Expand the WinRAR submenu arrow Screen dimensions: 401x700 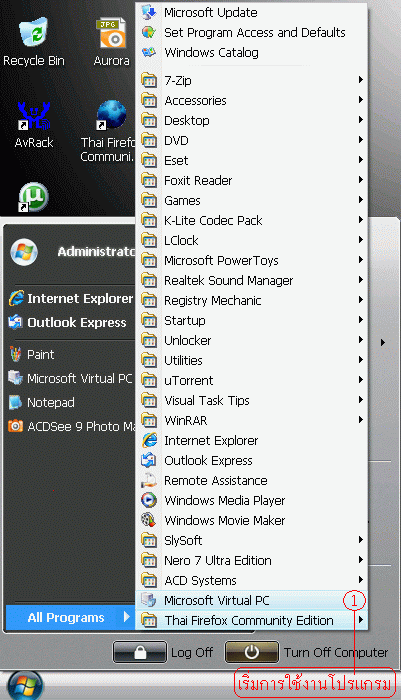pos(360,420)
